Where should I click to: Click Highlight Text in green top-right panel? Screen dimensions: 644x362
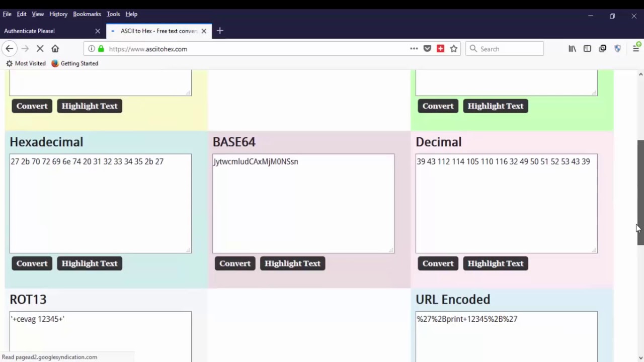coord(496,106)
